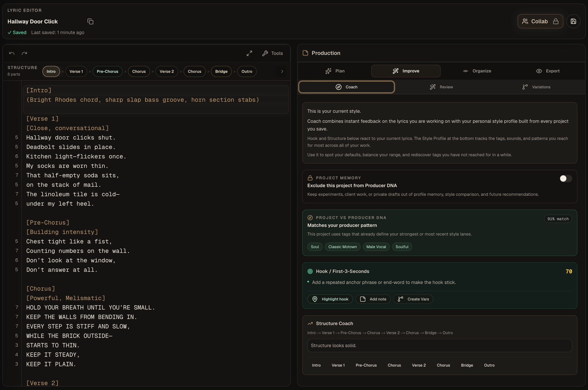588x390 pixels.
Task: Switch to the Organize tab
Action: [x=477, y=71]
